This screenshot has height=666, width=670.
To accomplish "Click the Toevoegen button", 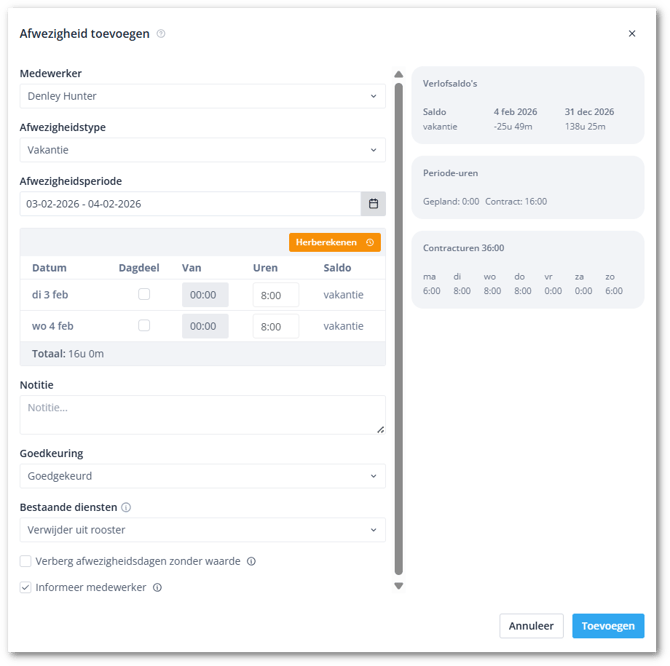I will [x=607, y=626].
